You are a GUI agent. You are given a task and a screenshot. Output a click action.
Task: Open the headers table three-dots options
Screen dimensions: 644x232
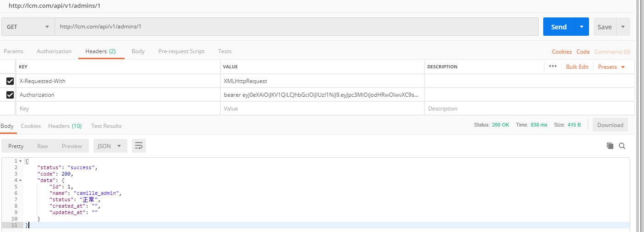[552, 66]
